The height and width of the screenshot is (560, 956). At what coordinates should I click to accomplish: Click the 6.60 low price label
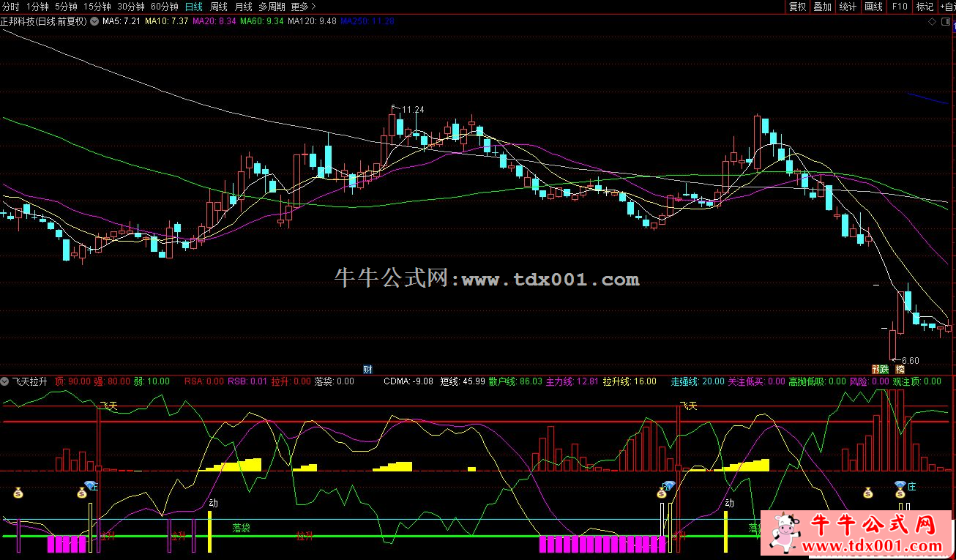coord(910,360)
